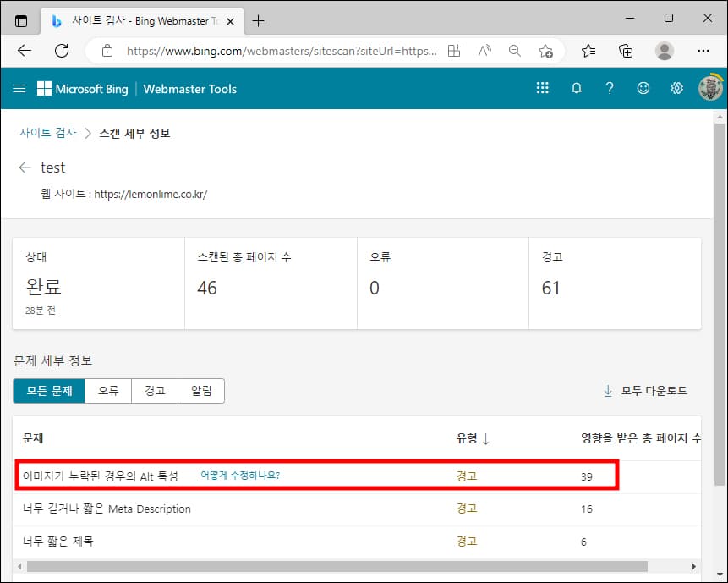The height and width of the screenshot is (583, 728).
Task: Open Edge Collections icon in the toolbar
Action: (625, 51)
